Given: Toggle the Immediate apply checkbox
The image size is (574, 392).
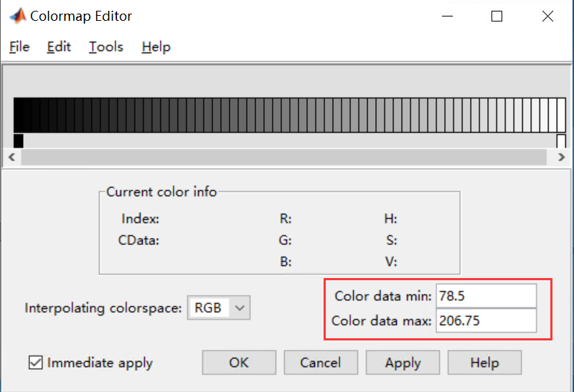Looking at the screenshot, I should [35, 363].
